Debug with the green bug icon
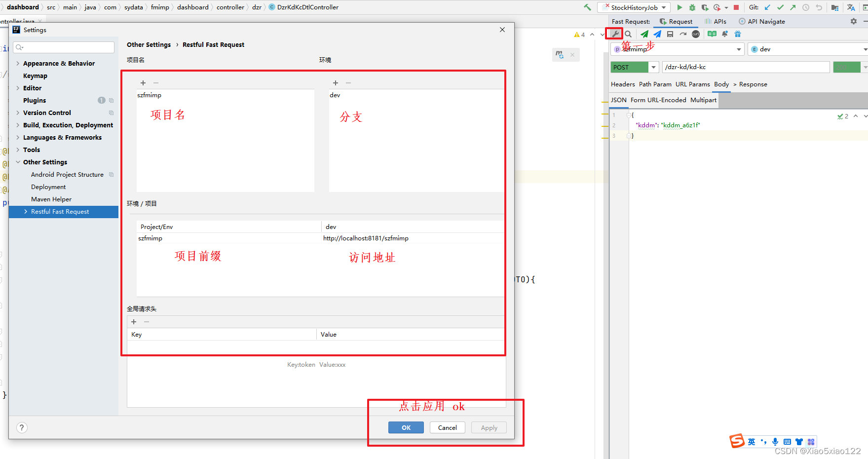868x459 pixels. pos(692,7)
